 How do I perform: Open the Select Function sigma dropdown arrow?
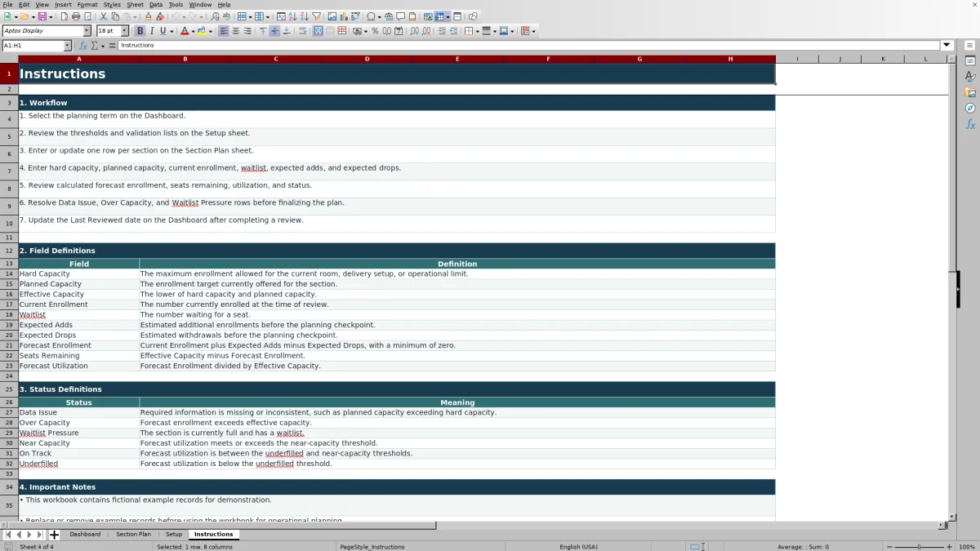coord(101,46)
